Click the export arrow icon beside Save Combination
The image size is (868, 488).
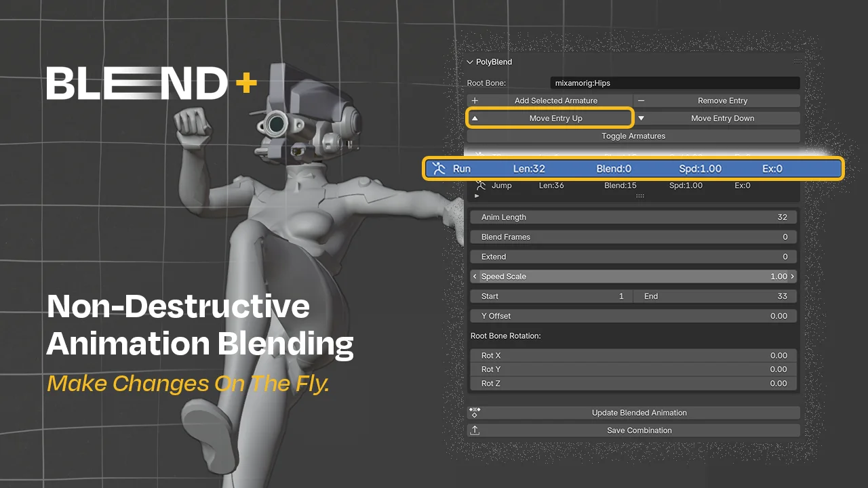(475, 430)
